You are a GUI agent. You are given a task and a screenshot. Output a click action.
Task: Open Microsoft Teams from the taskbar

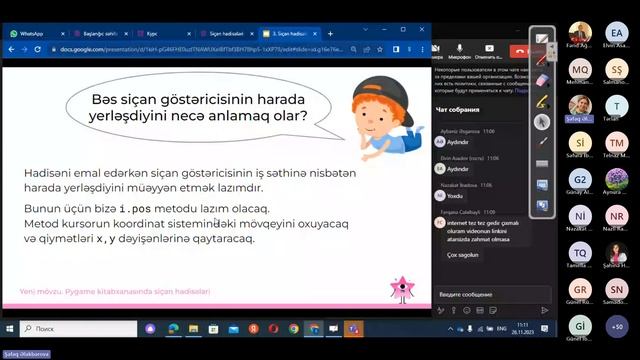353,329
